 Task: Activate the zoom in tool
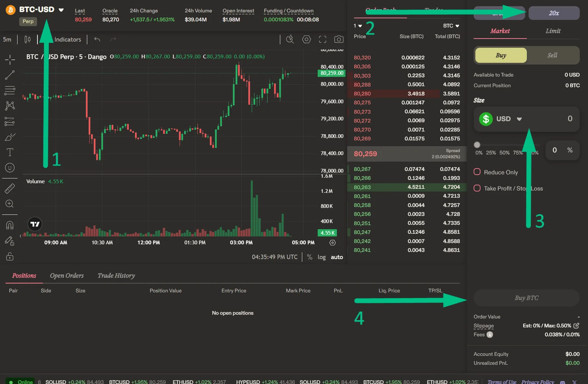coord(10,204)
